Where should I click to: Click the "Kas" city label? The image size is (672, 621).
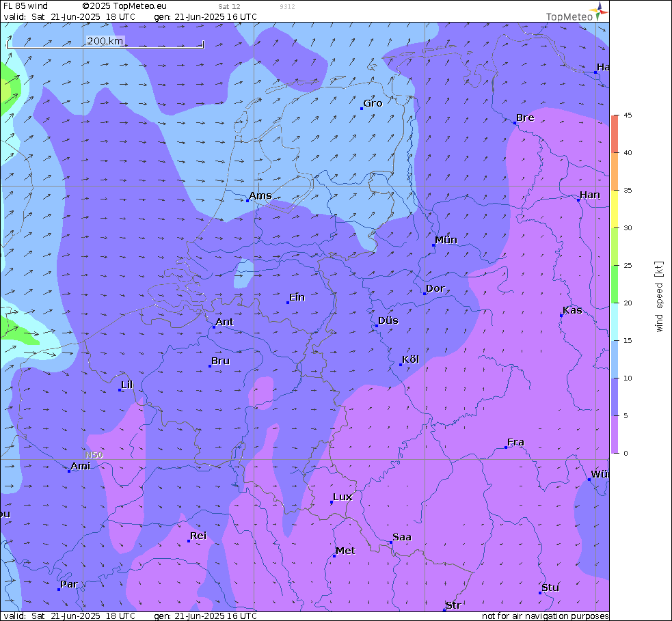pyautogui.click(x=573, y=310)
